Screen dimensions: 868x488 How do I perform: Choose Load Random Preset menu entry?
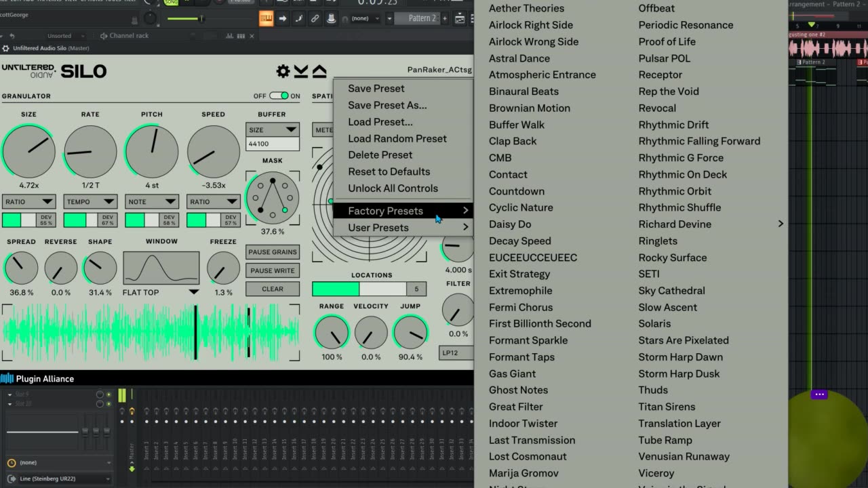pos(397,138)
